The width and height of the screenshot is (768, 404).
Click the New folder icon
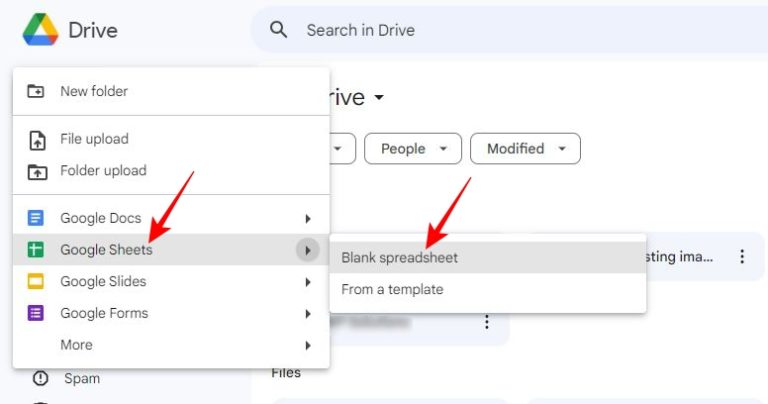[x=35, y=91]
